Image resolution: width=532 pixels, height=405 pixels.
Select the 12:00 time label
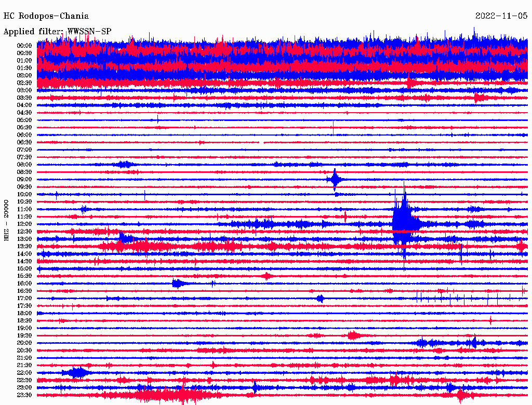24,224
